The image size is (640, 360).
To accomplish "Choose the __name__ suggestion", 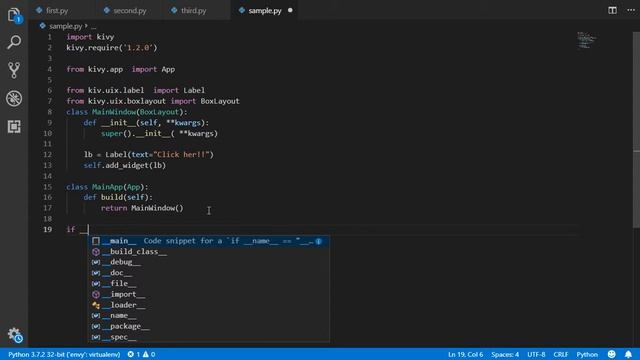I will (209, 316).
